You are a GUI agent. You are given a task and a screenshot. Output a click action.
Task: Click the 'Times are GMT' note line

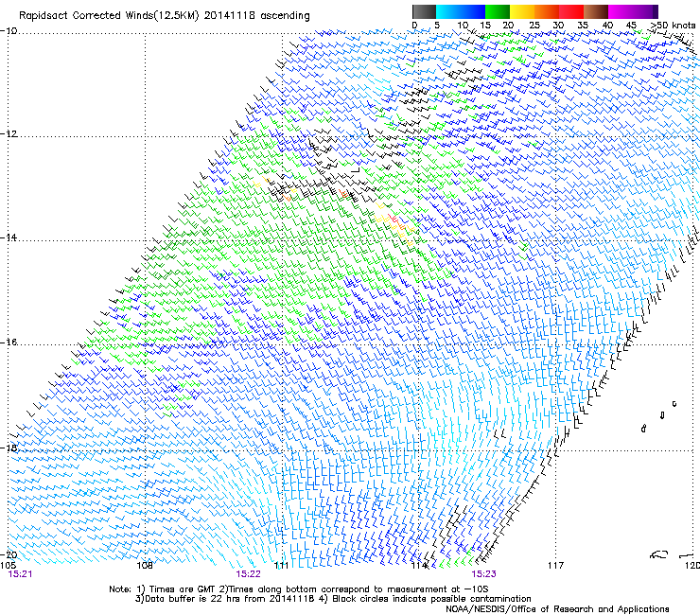pos(299,589)
